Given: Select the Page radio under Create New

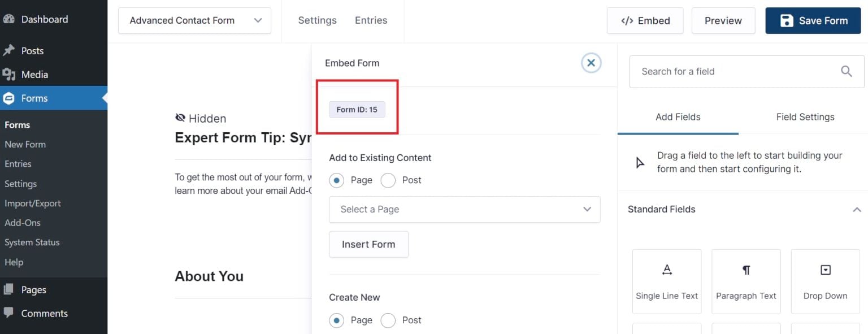Looking at the screenshot, I should coord(337,320).
